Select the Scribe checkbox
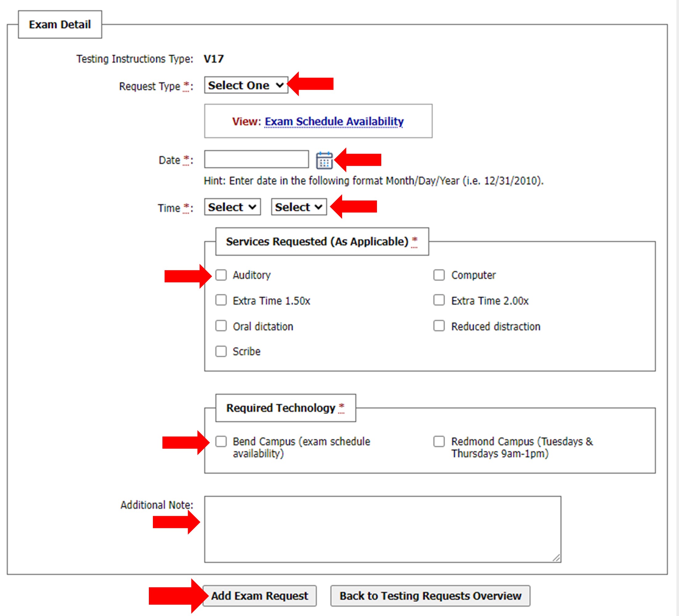Viewport: 679px width, 616px height. click(x=221, y=351)
